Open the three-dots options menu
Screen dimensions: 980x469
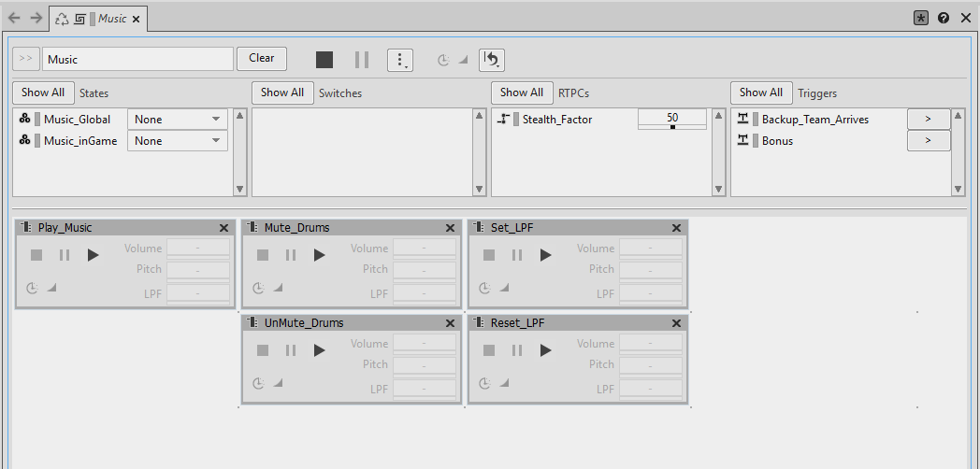point(399,60)
